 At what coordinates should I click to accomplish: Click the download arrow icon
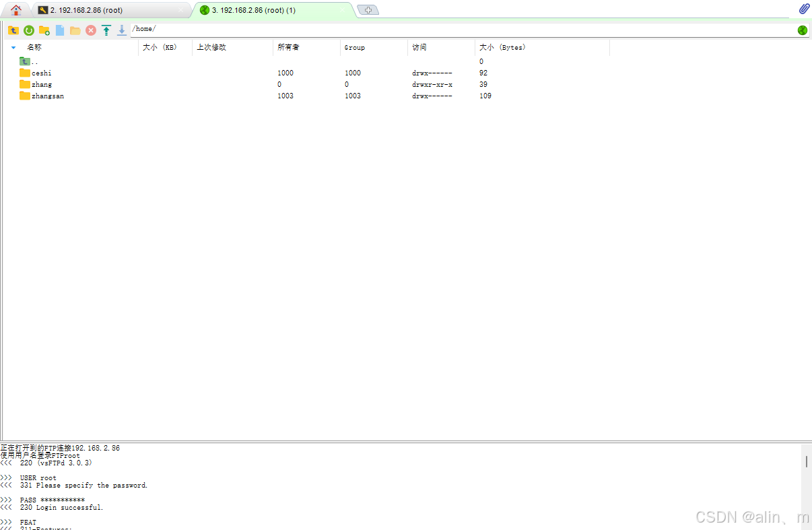tap(122, 30)
